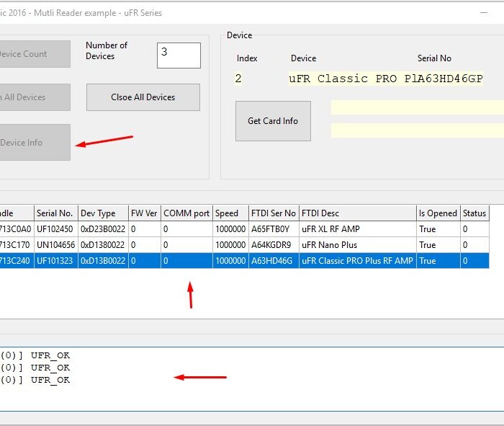Click the Get Card Info button

coord(273,121)
